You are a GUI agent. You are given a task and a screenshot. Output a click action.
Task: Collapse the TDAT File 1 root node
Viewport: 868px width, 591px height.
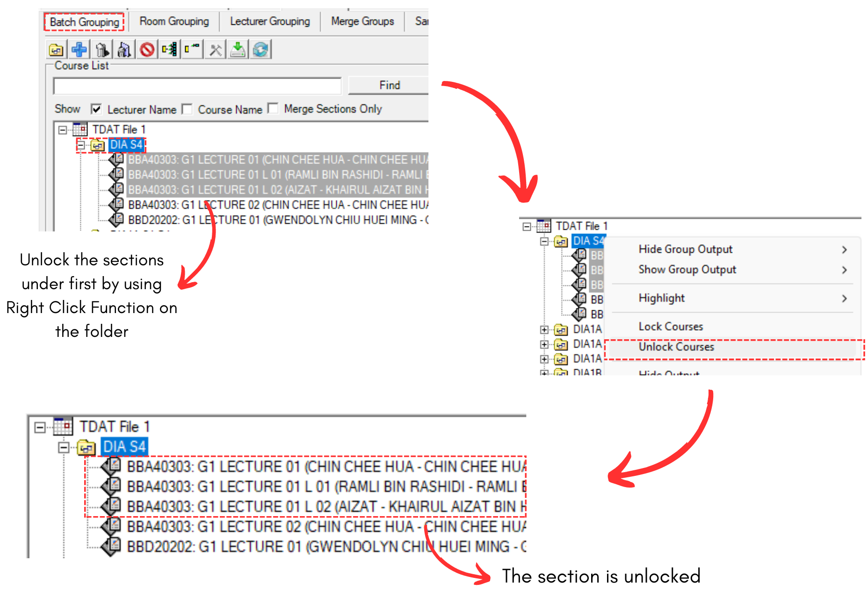(62, 130)
